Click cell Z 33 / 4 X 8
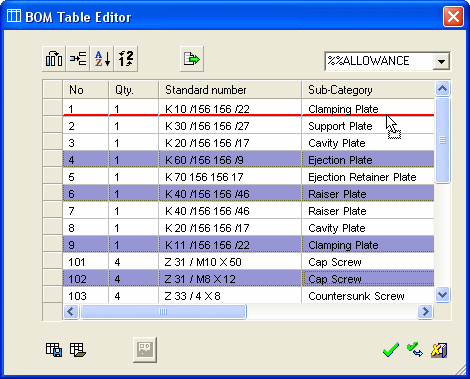Image resolution: width=470 pixels, height=379 pixels. pyautogui.click(x=230, y=295)
